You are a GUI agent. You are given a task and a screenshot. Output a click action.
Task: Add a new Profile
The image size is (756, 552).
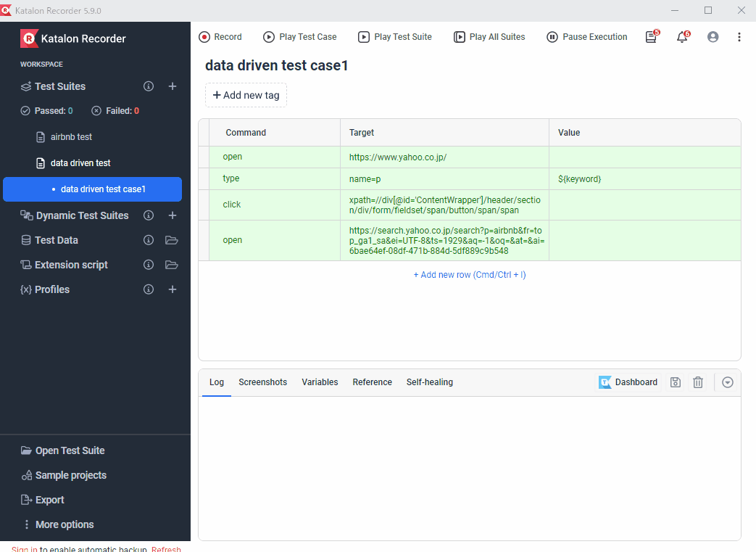pos(172,289)
